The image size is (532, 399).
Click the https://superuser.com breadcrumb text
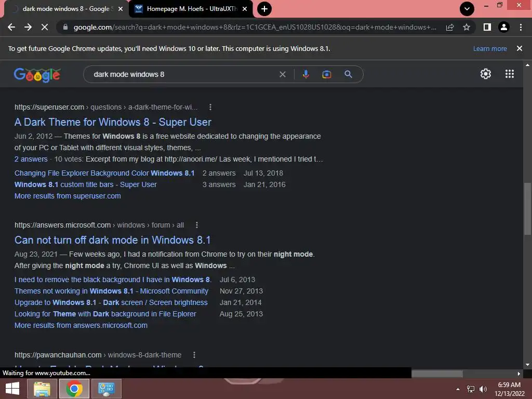49,107
